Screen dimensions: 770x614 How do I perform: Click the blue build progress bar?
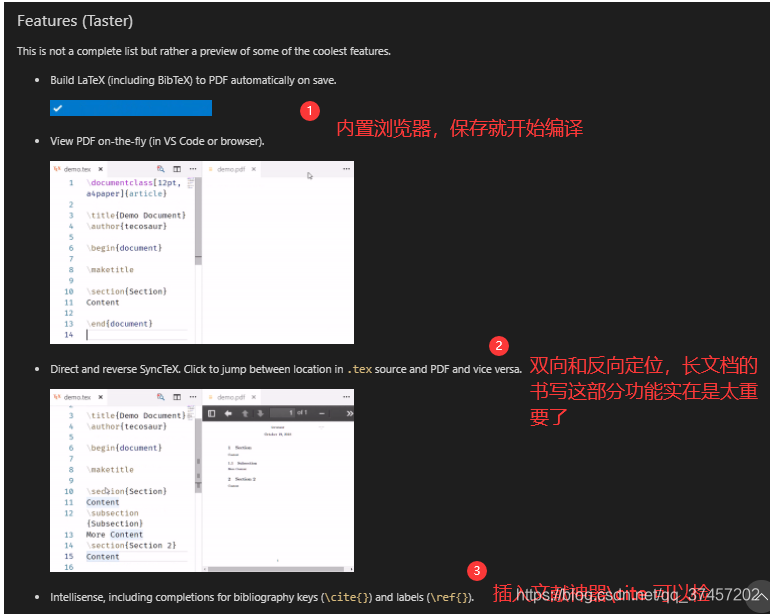coord(131,108)
